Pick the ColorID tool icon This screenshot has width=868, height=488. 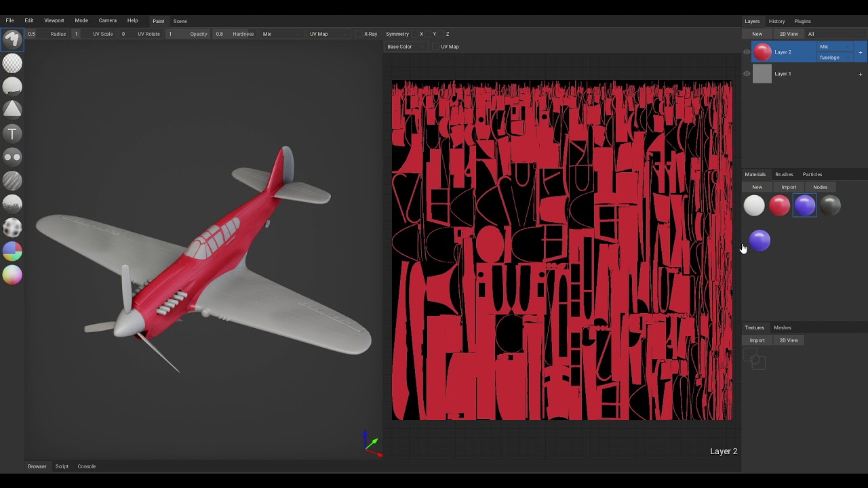coord(12,251)
